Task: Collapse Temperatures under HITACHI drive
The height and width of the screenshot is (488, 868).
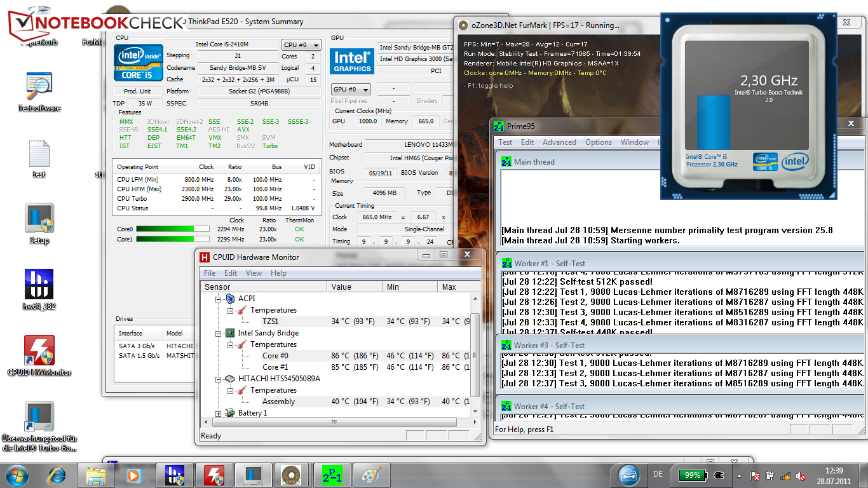Action: [230, 390]
